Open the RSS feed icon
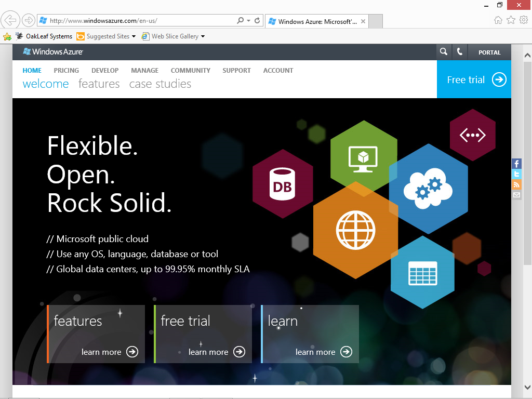This screenshot has height=399, width=532. pos(516,184)
